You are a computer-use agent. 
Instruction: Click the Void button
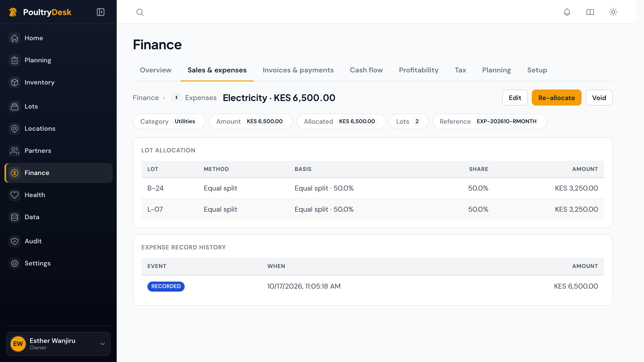[x=599, y=98]
